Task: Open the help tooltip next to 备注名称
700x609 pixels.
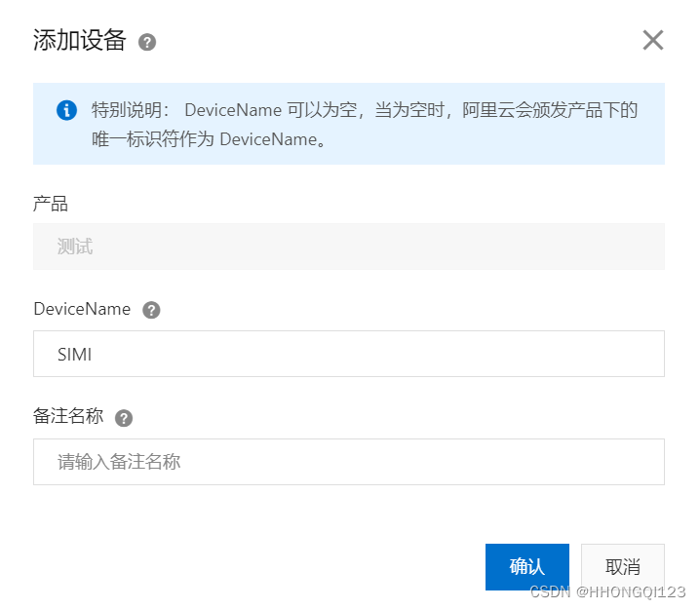Action: pyautogui.click(x=124, y=418)
